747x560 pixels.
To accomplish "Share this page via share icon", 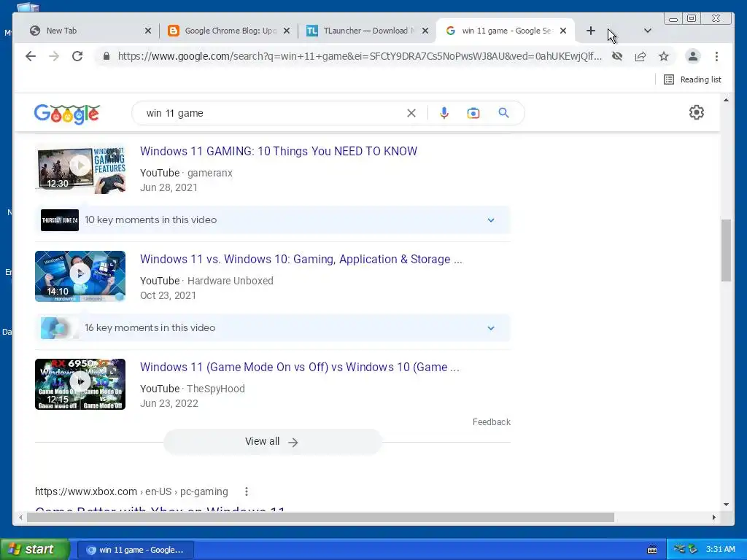I will 640,56.
